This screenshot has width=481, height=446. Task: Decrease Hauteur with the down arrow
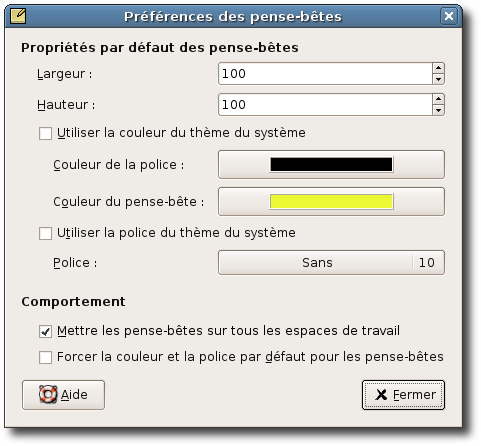pyautogui.click(x=438, y=110)
